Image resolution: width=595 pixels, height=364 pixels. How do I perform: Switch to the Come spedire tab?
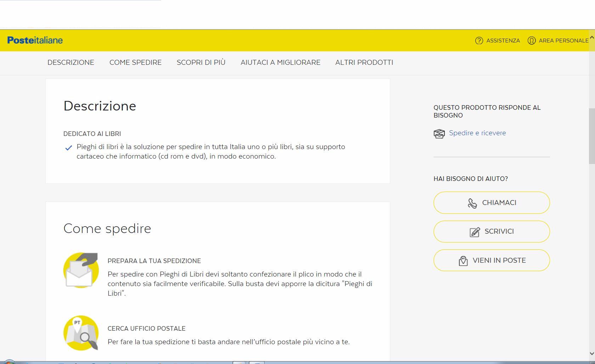point(135,63)
